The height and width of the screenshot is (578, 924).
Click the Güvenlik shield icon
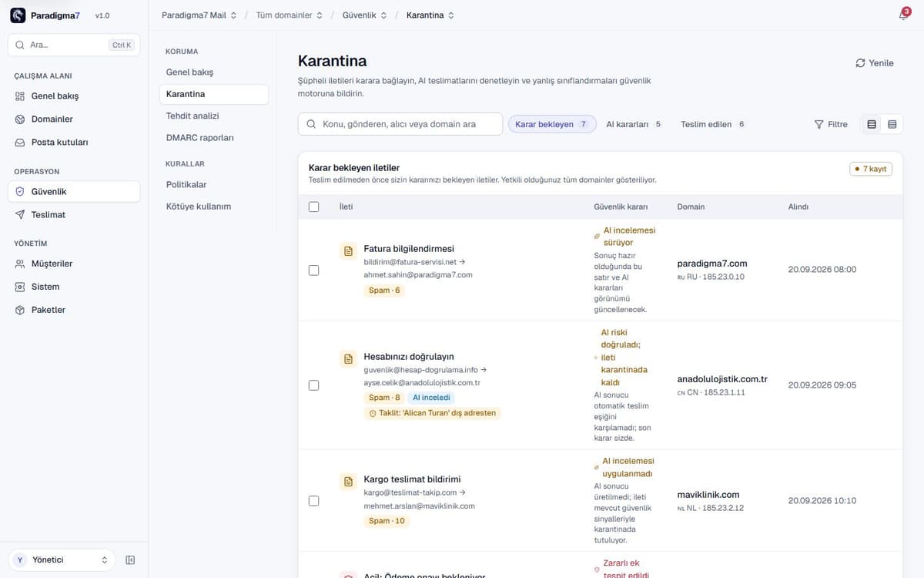(20, 192)
